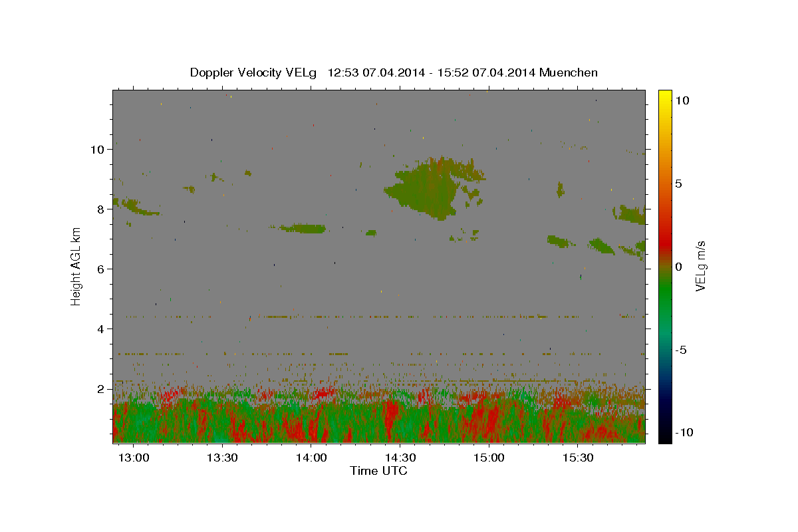This screenshot has height=532, width=798.
Task: Click the height axis label 8
Action: pyautogui.click(x=101, y=209)
